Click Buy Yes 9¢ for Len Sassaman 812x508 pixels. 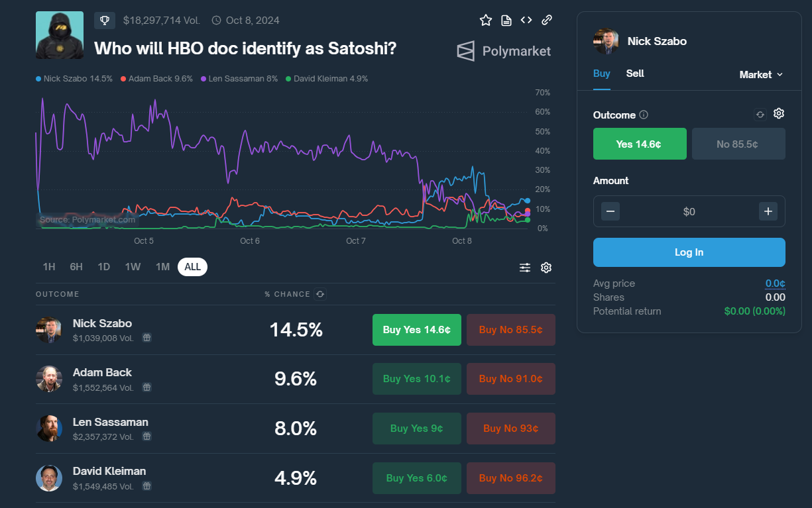coord(417,429)
